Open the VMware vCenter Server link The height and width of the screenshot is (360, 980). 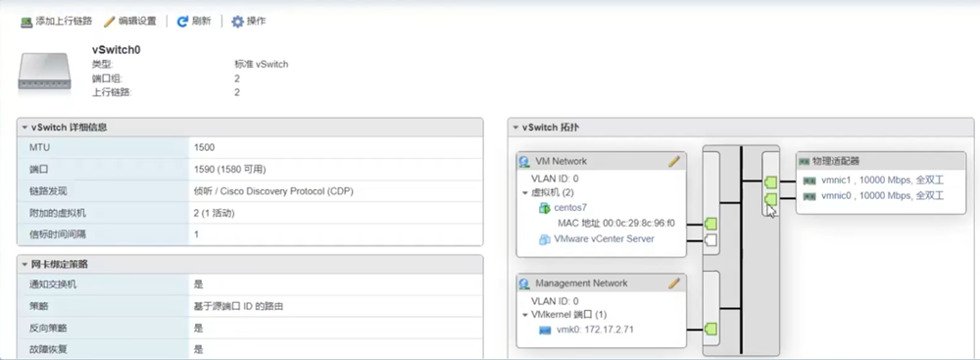(x=605, y=238)
